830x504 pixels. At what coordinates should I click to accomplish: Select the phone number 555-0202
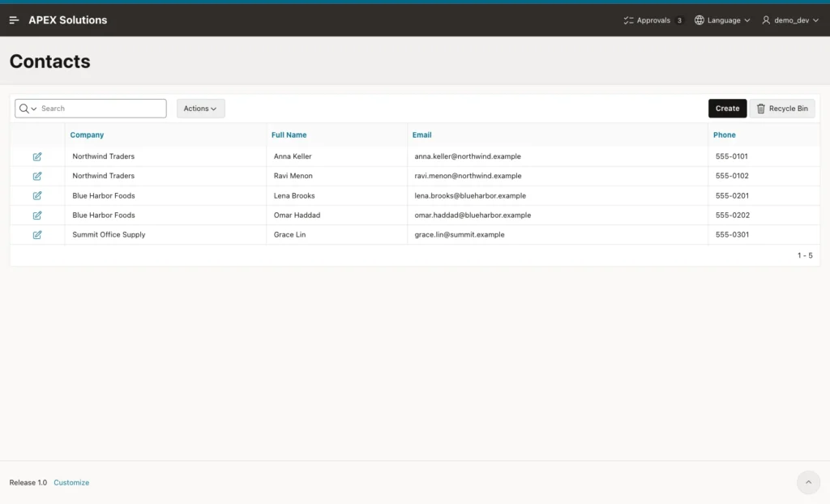tap(733, 215)
